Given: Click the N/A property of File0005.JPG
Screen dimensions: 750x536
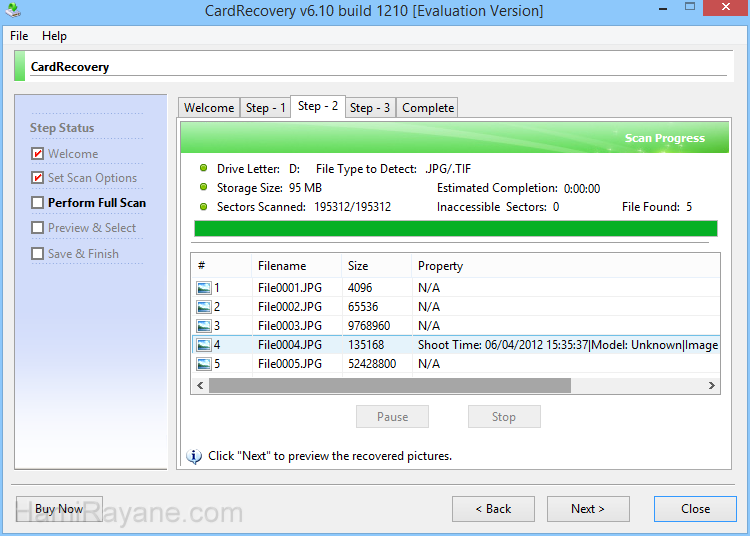Looking at the screenshot, I should (429, 364).
